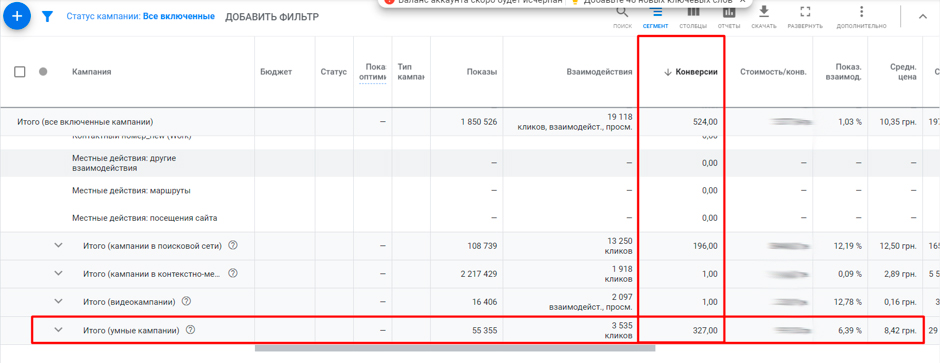This screenshot has width=940, height=363.
Task: Click ДОБАВИТЬ ФИЛЬТР button
Action: (272, 17)
